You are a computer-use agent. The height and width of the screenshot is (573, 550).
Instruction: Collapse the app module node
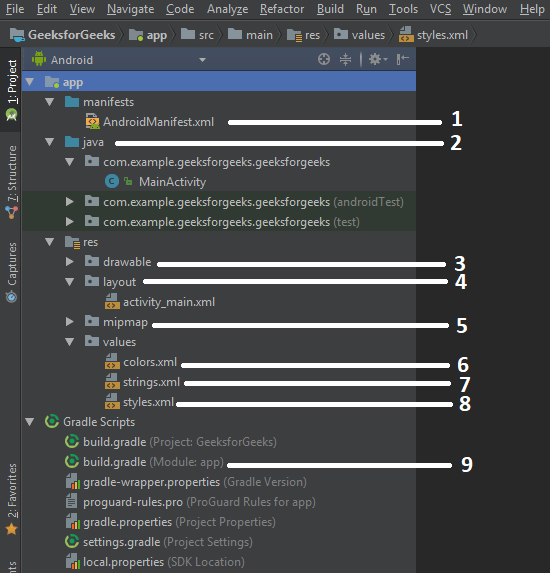tap(30, 82)
